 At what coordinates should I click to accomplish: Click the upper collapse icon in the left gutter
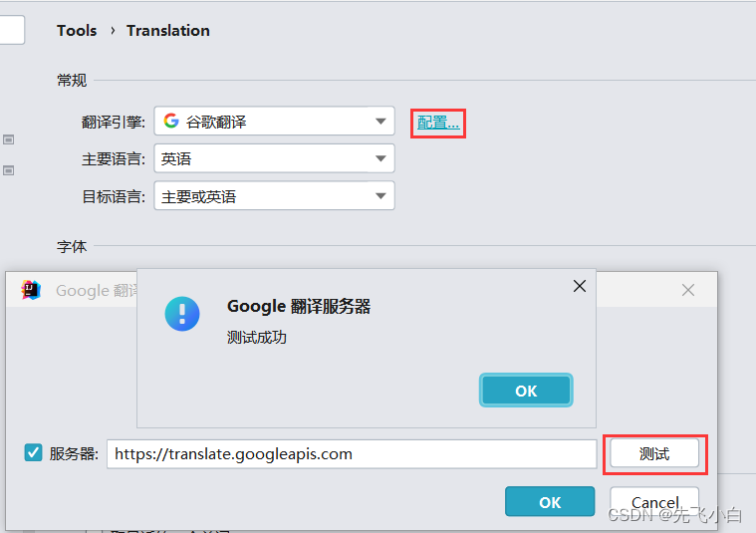pos(8,139)
